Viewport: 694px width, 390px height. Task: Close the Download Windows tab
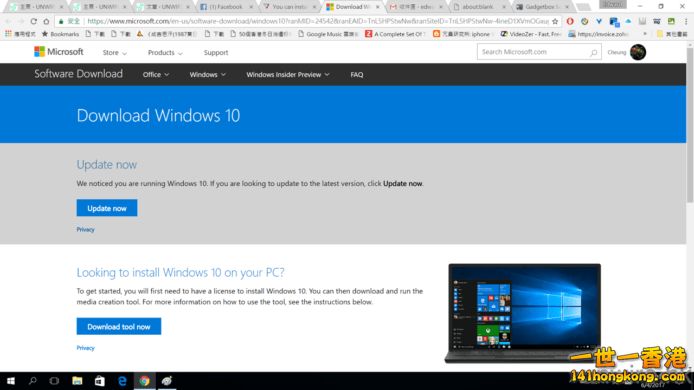tap(378, 7)
